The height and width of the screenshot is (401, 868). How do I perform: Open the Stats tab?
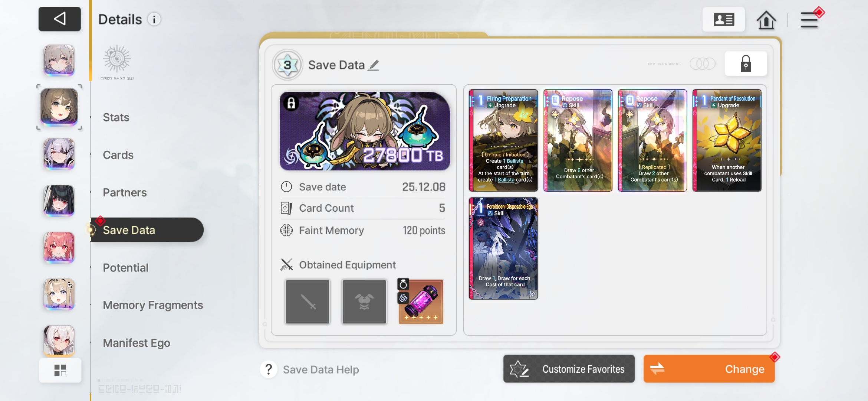click(116, 117)
